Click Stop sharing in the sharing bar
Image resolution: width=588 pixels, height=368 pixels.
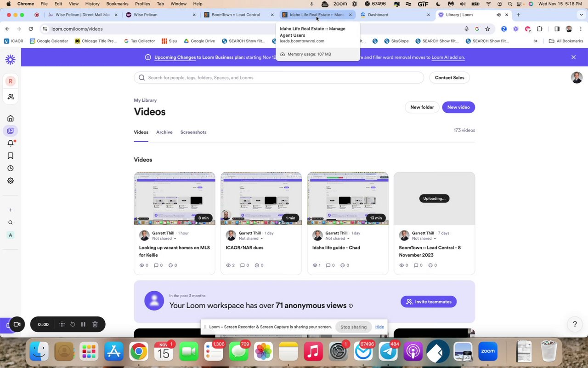click(353, 327)
